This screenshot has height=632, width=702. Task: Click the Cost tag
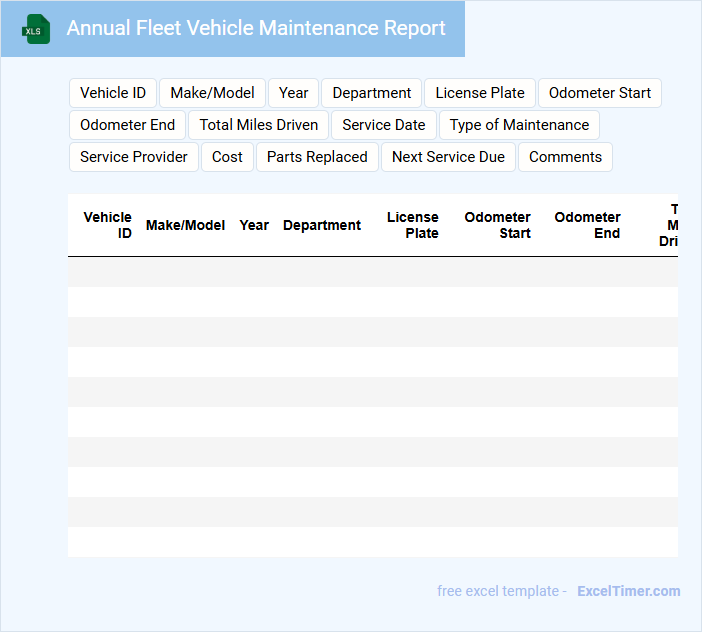point(228,157)
